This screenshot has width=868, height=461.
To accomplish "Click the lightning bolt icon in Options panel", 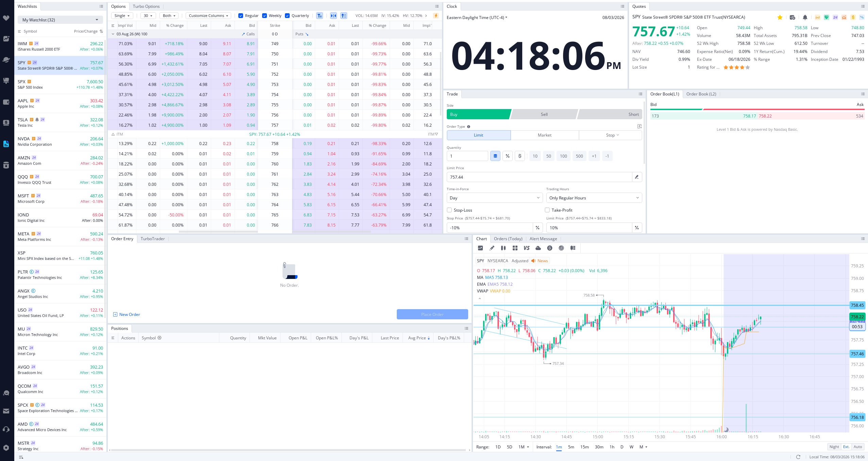I will [x=436, y=16].
